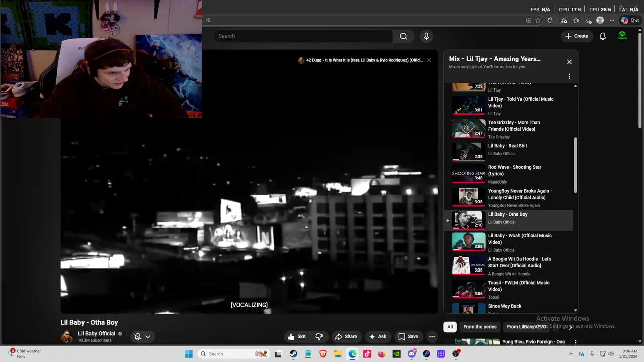This screenshot has height=362, width=644.
Task: Open YouTube notifications bell
Action: 602,36
